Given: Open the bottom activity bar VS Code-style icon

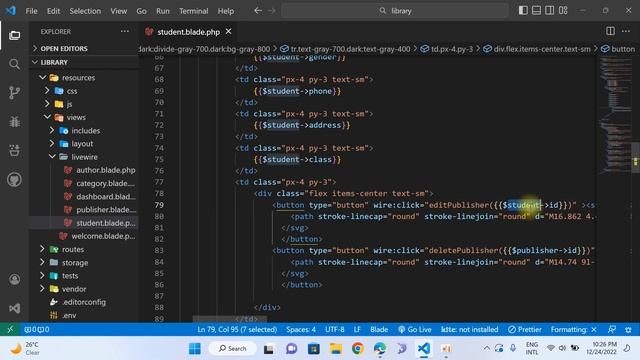Looking at the screenshot, I should pos(14,309).
